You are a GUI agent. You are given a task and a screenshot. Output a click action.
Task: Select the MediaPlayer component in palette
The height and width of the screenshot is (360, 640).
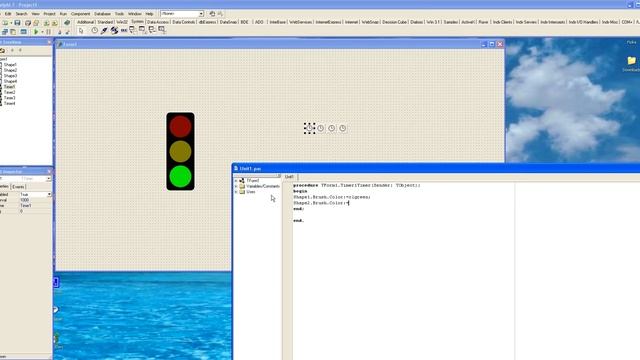(x=114, y=30)
